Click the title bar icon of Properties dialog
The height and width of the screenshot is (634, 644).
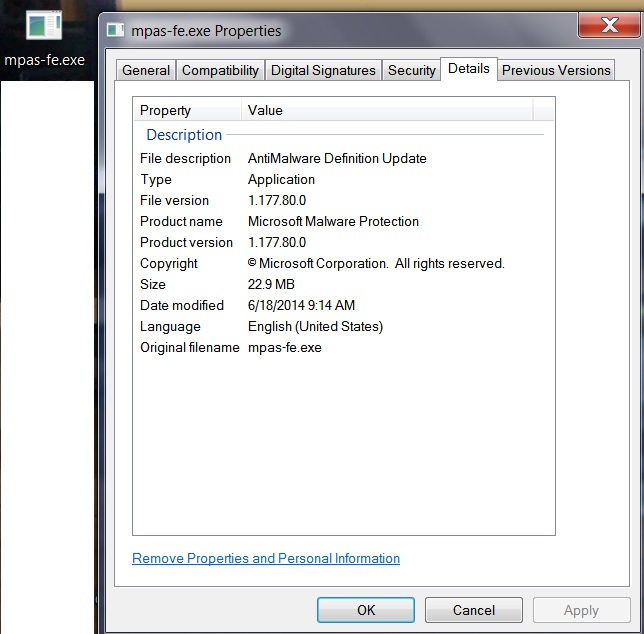point(115,30)
